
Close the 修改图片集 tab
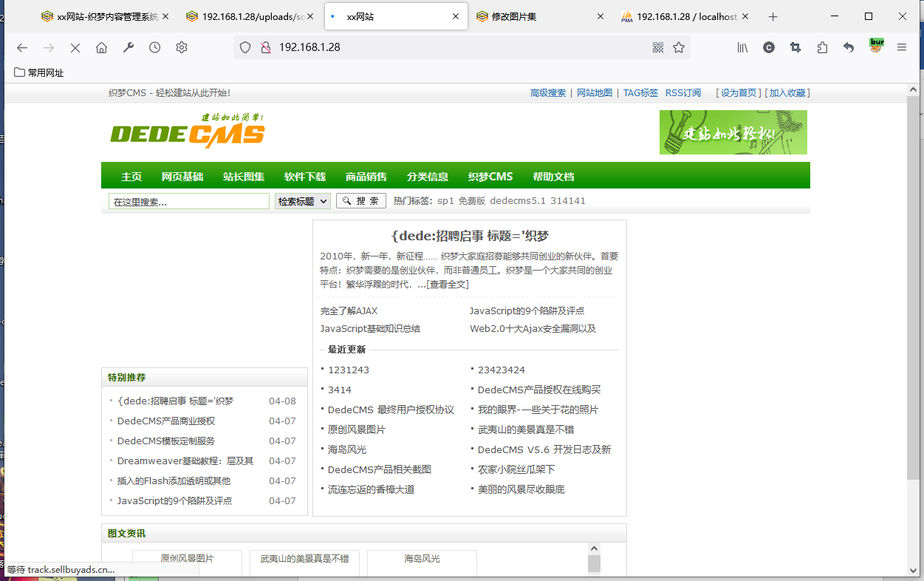point(600,16)
